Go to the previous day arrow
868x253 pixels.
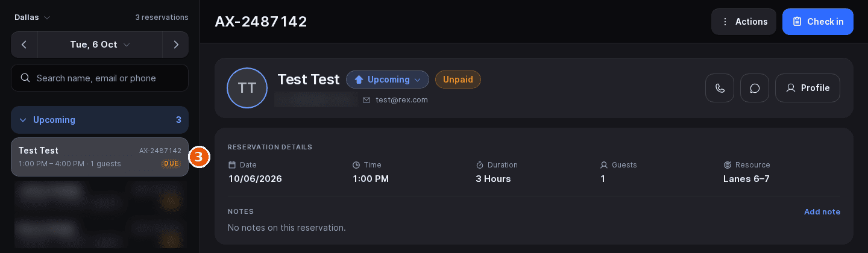(x=24, y=45)
